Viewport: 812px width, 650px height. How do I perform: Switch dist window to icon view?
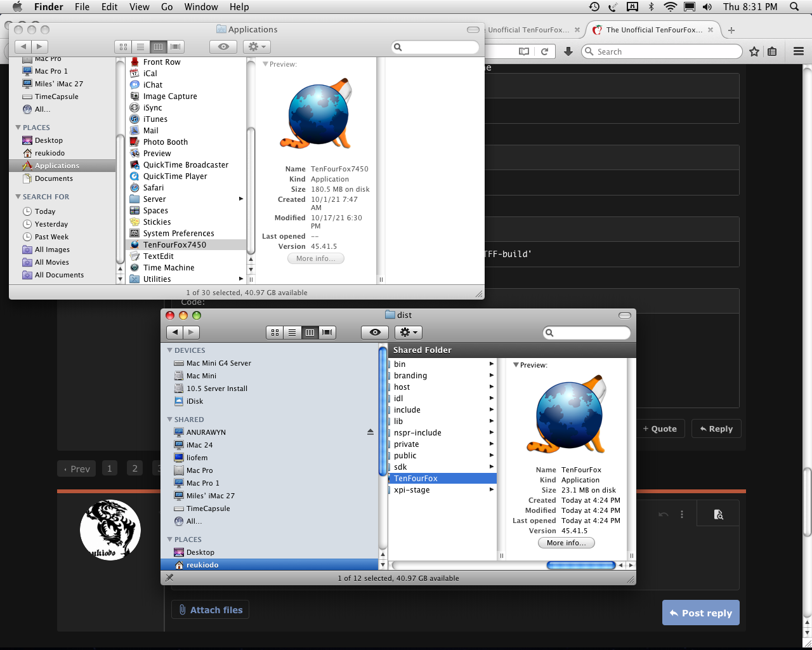(x=275, y=333)
